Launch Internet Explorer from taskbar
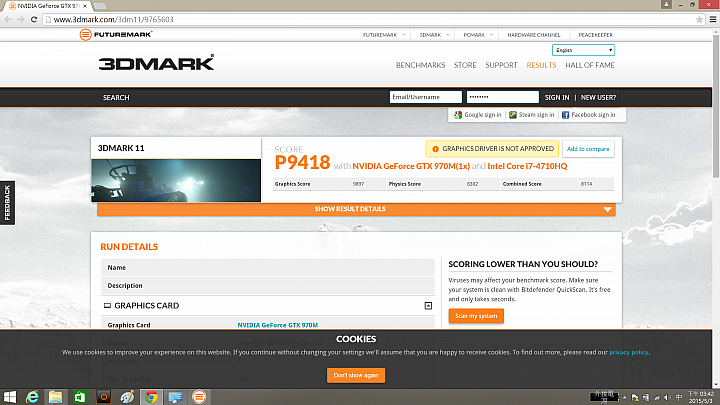The image size is (720, 405). tap(32, 397)
